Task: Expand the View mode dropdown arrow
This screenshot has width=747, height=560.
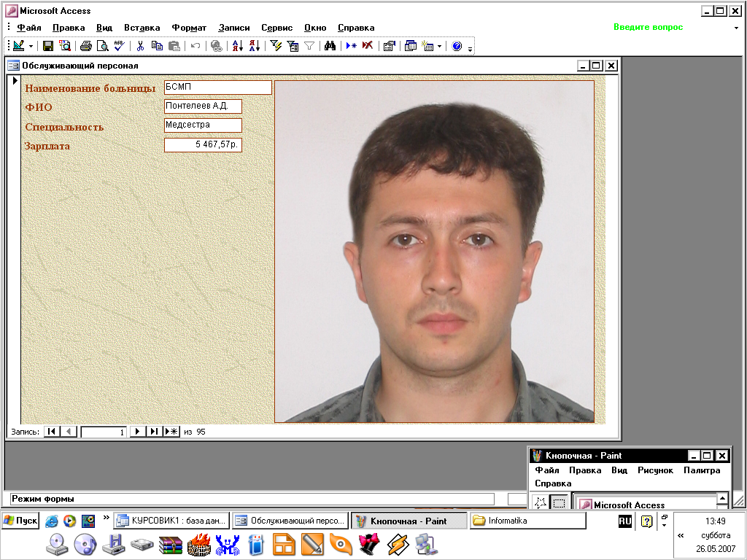Action: click(31, 46)
